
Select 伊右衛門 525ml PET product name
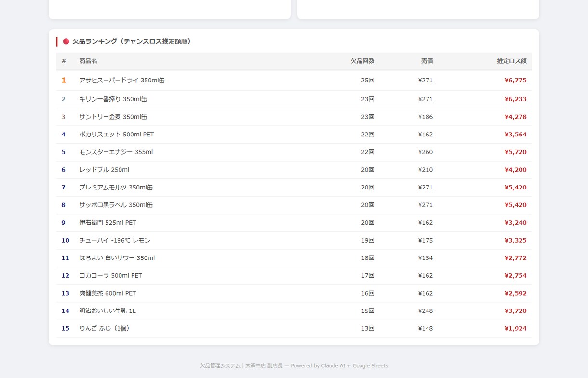(x=108, y=223)
